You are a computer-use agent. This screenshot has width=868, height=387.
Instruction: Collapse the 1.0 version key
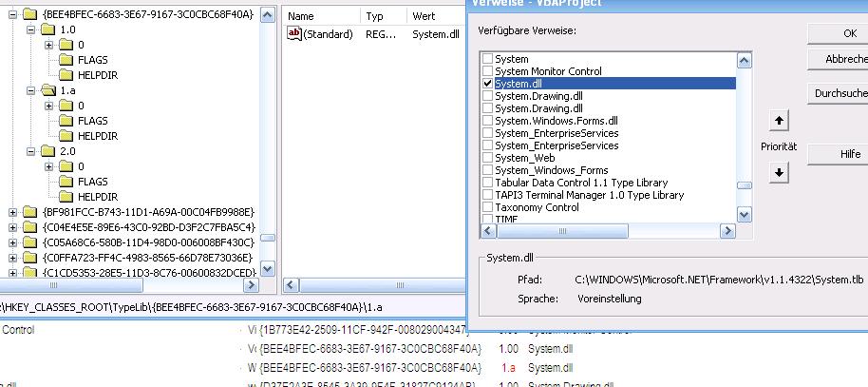point(31,29)
